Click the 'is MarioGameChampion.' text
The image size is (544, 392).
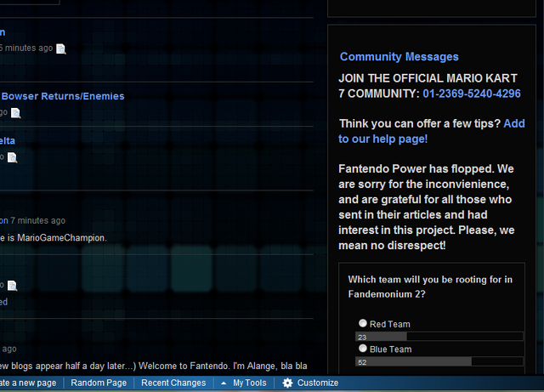pos(57,238)
